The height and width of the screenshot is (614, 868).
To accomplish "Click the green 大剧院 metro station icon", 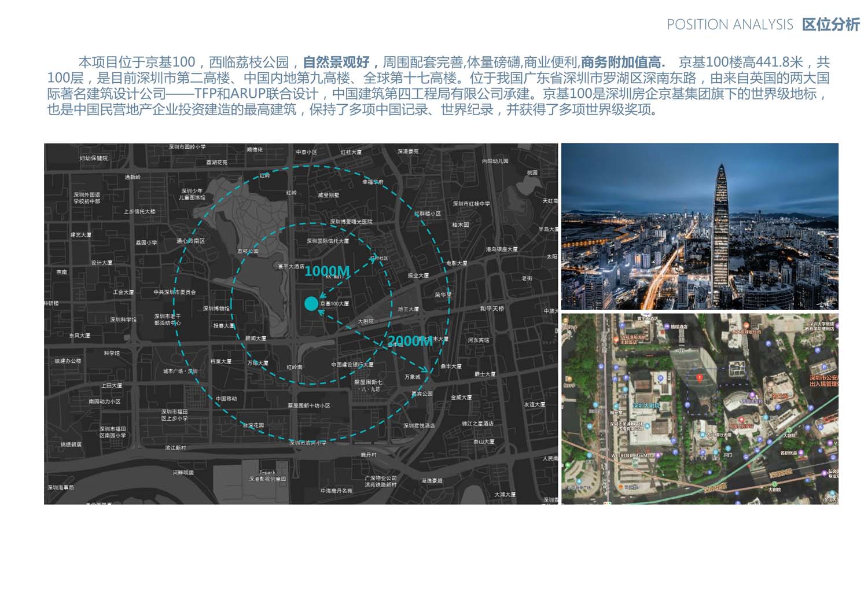I will tap(789, 430).
